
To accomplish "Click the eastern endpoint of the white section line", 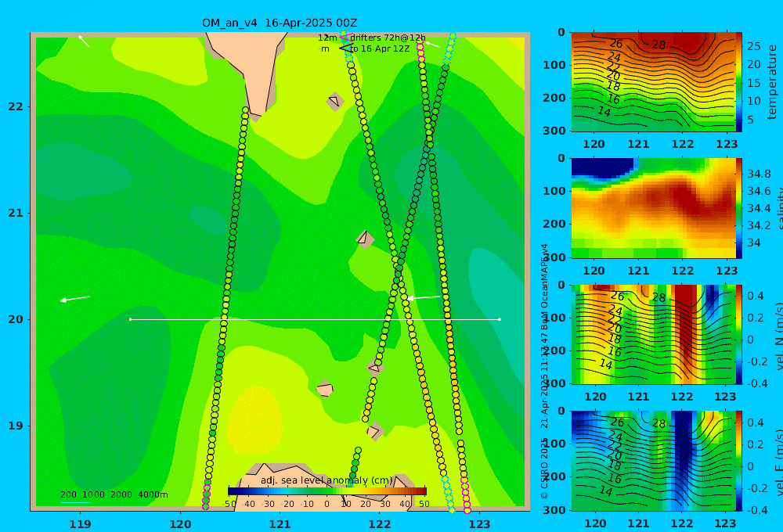I will [x=500, y=319].
